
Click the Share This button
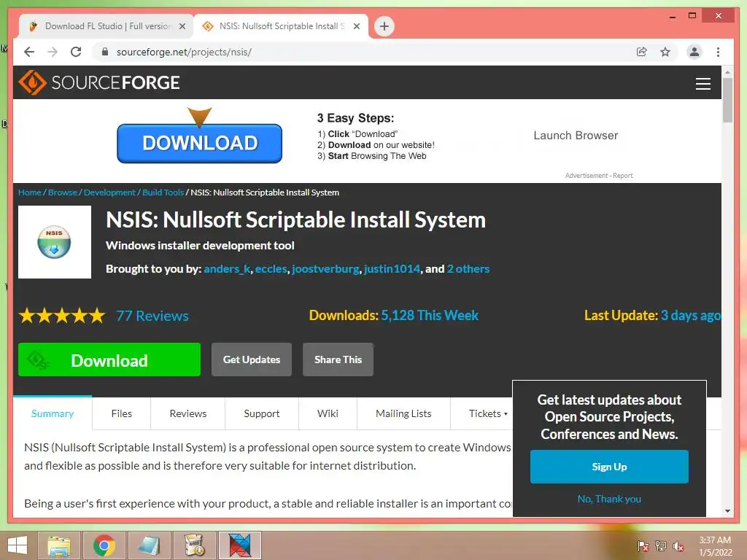pos(338,359)
